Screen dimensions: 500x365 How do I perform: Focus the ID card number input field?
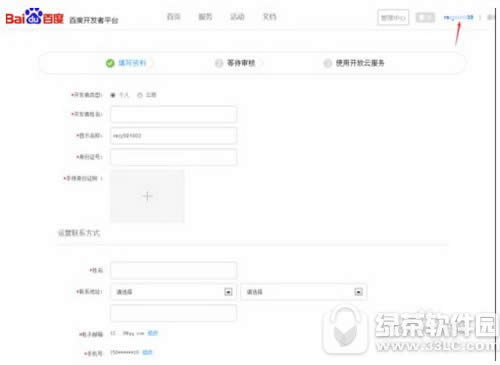pyautogui.click(x=173, y=157)
